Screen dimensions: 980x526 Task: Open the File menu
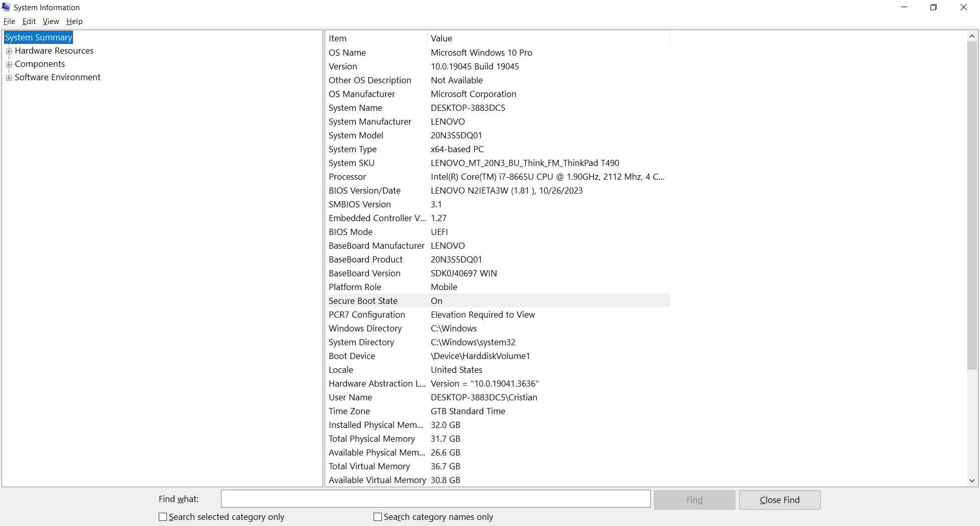(9, 21)
